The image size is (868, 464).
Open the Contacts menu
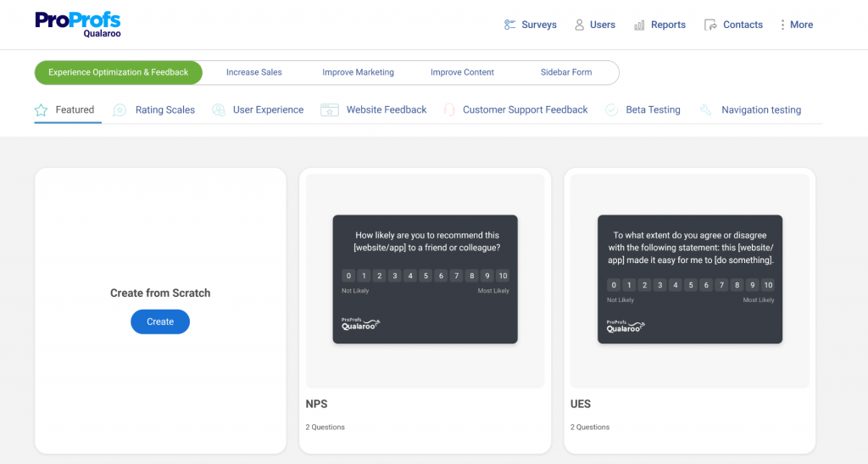pyautogui.click(x=733, y=25)
